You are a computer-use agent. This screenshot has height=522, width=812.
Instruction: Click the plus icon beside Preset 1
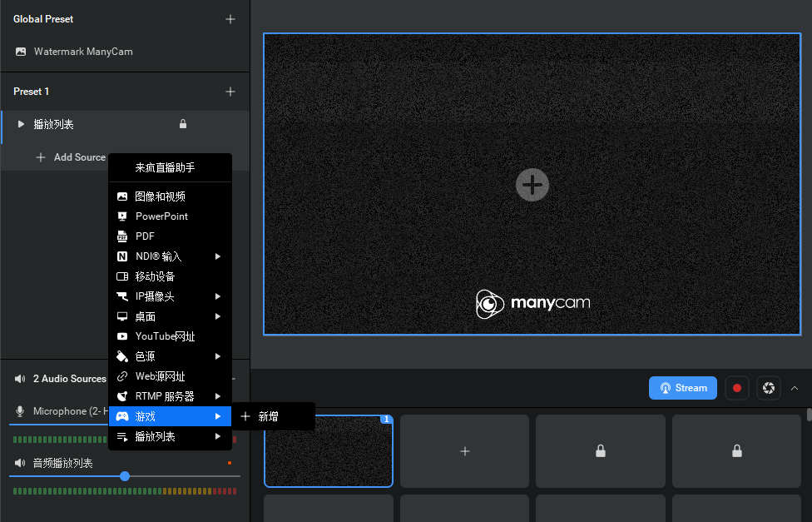[x=230, y=92]
